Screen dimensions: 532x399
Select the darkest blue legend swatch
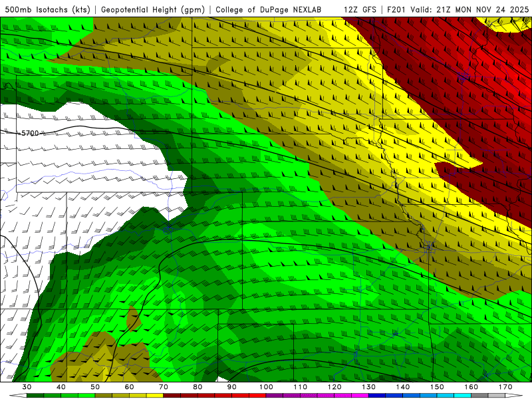point(377,396)
